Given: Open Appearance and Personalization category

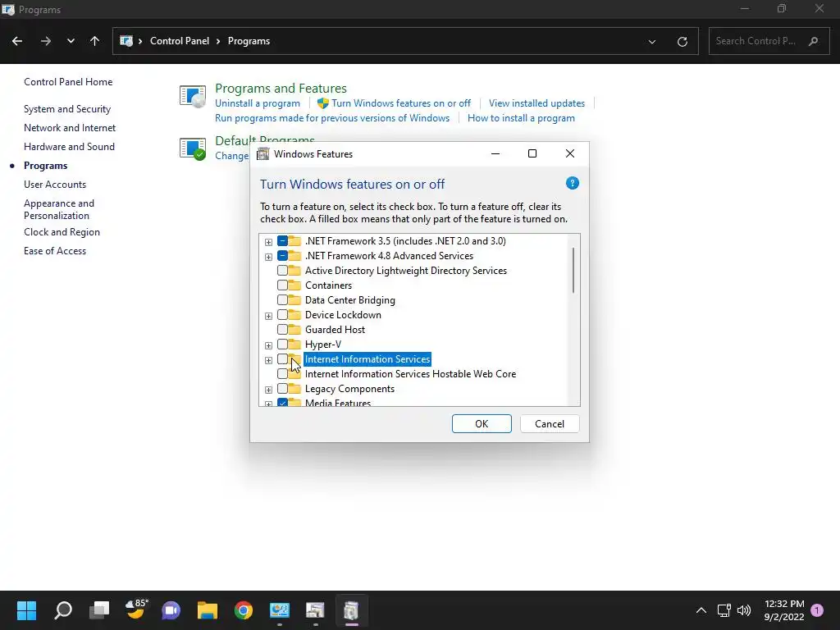Looking at the screenshot, I should (59, 209).
